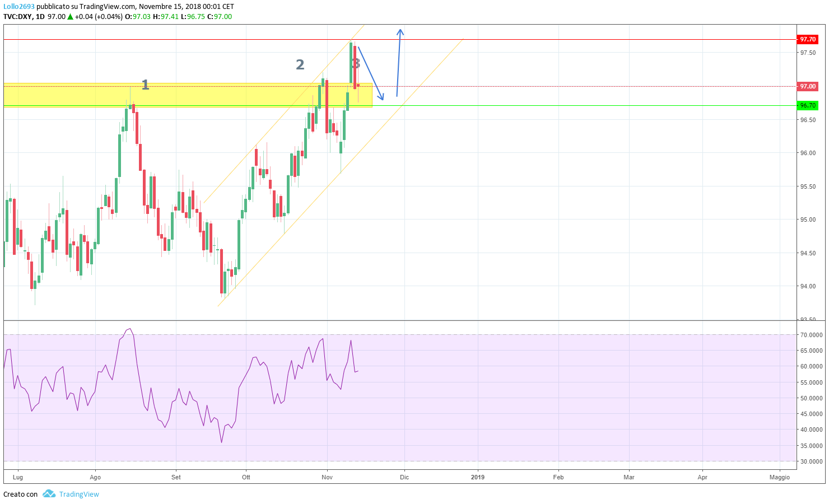Image resolution: width=829 pixels, height=504 pixels.
Task: Click the 70.0000 RSI axis value
Action: coord(811,335)
